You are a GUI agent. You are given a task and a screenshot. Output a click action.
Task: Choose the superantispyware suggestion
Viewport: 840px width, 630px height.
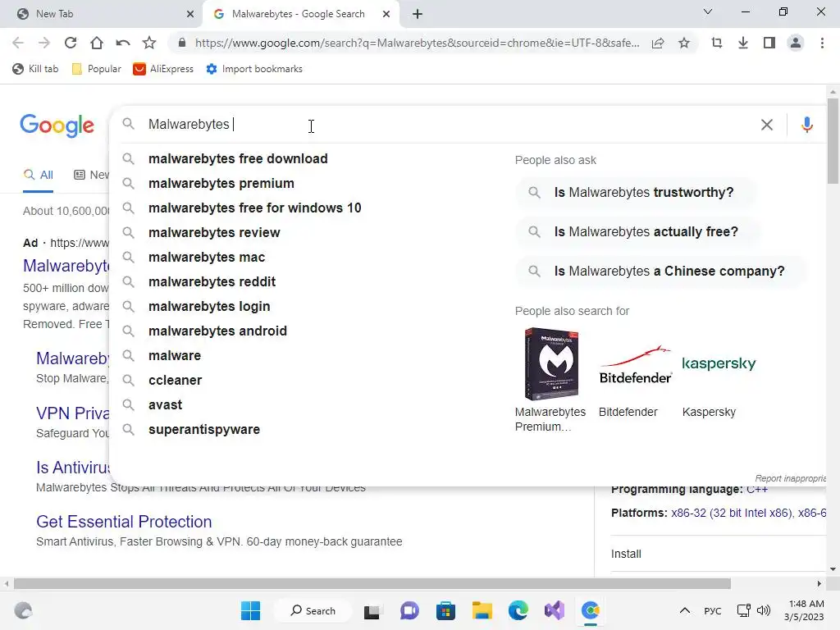pos(204,430)
